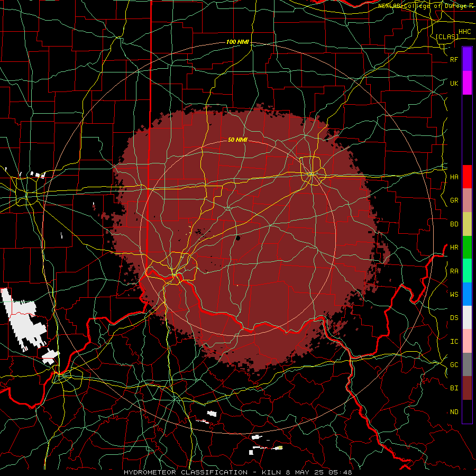
Task: Click the white DS legend swatch
Action: tap(467, 317)
